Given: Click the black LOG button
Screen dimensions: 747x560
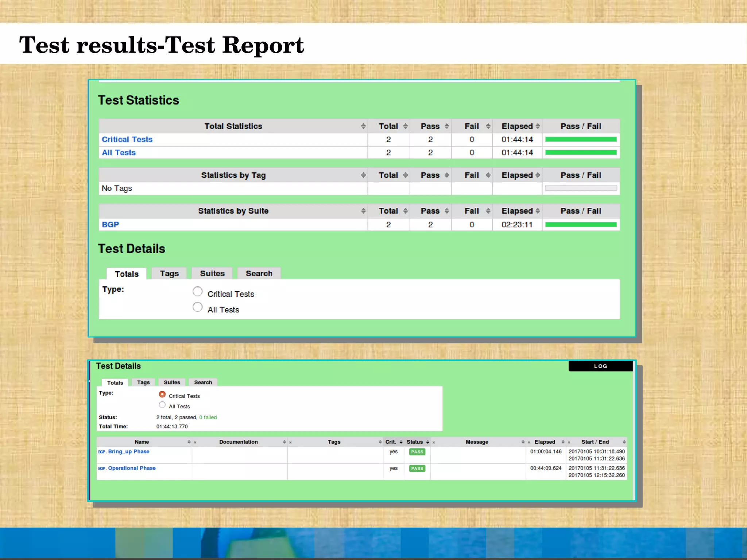Looking at the screenshot, I should [600, 366].
